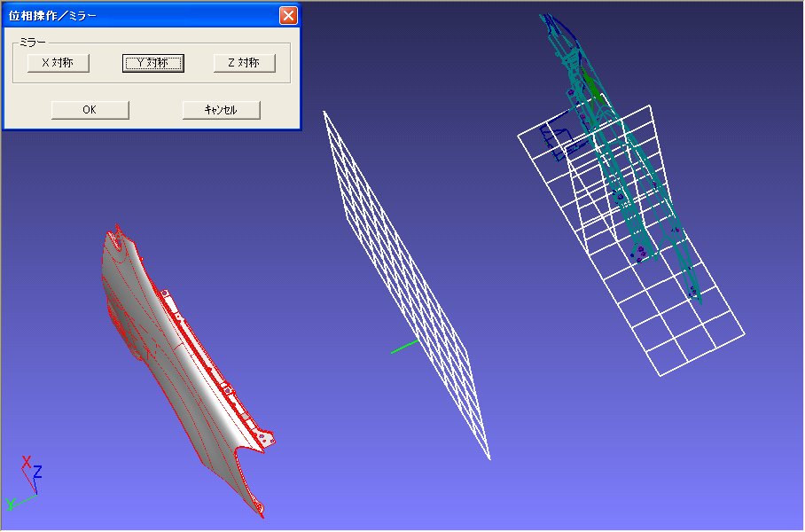The width and height of the screenshot is (805, 532).
Task: Click the X対称 mirror button
Action: (x=58, y=63)
